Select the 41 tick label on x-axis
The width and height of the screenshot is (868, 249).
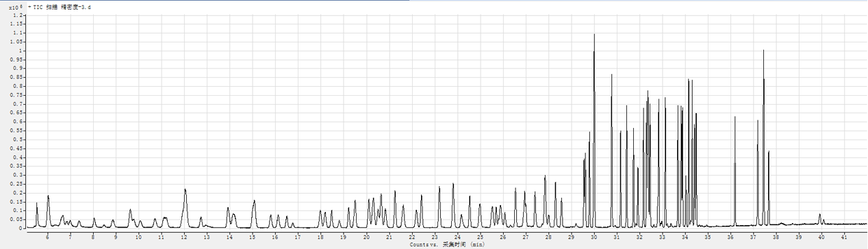coord(844,237)
